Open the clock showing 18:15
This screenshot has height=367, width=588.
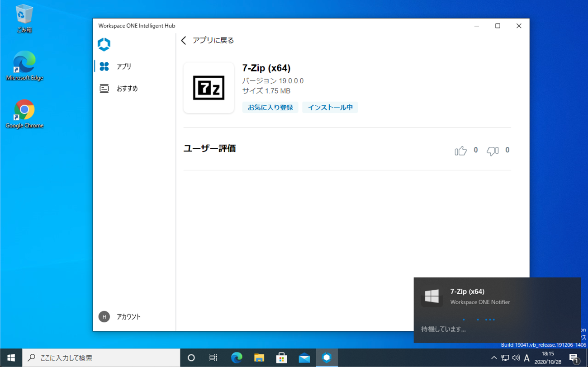coord(548,358)
